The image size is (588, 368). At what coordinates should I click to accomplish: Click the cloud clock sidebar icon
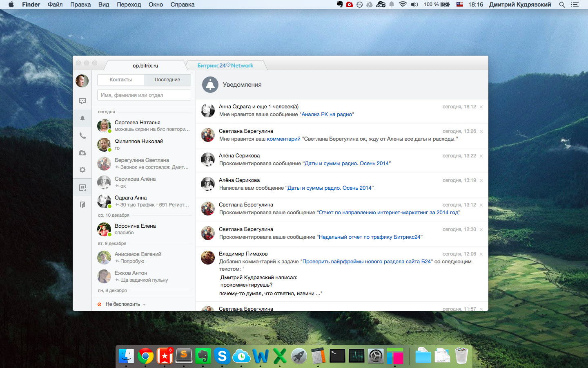tap(82, 153)
